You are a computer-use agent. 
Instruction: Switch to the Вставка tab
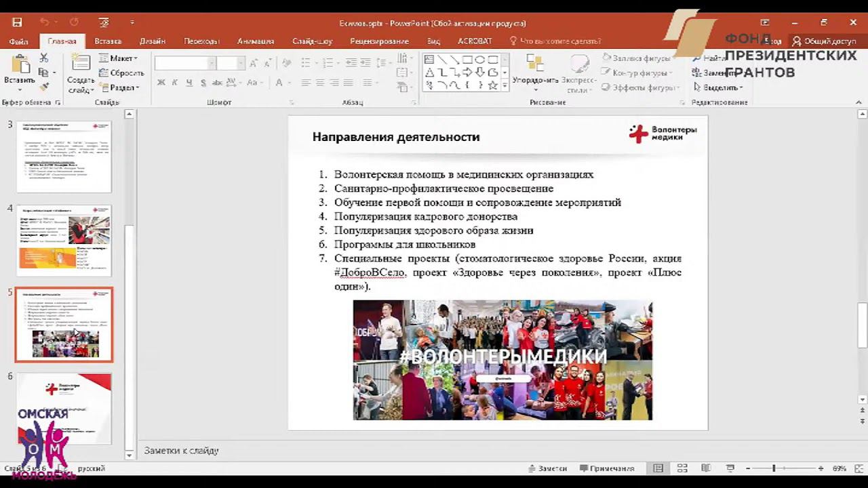pos(108,41)
